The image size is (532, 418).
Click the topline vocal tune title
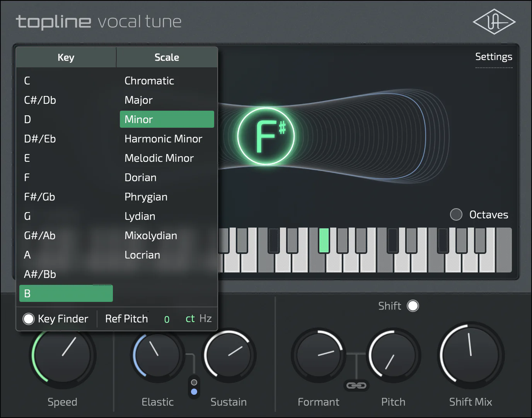[99, 22]
